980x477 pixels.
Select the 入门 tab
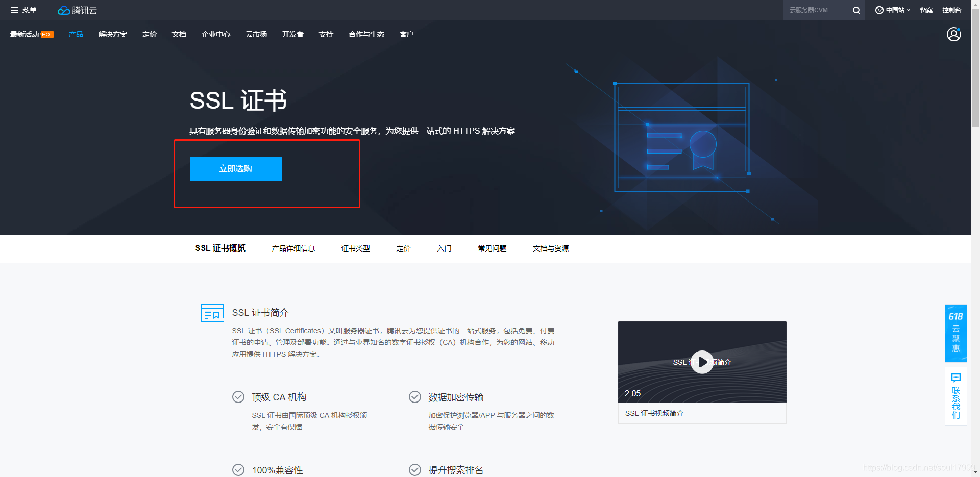click(x=445, y=248)
